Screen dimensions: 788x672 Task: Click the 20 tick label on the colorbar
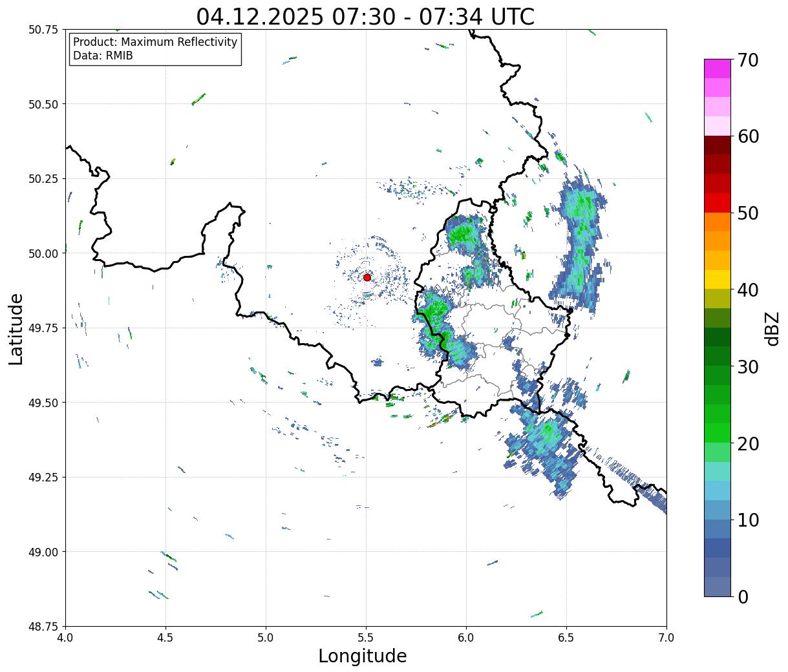748,444
